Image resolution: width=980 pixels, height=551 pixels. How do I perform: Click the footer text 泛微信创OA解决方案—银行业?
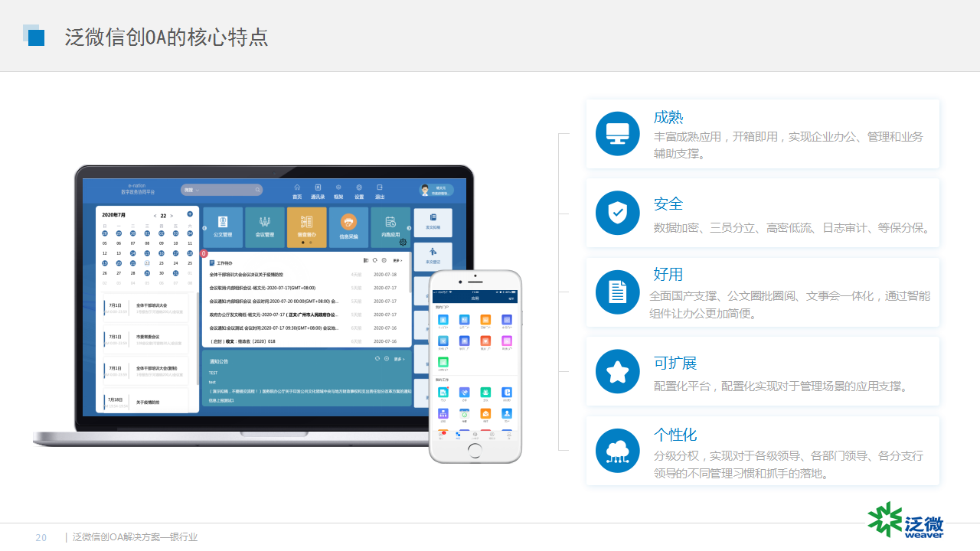135,537
